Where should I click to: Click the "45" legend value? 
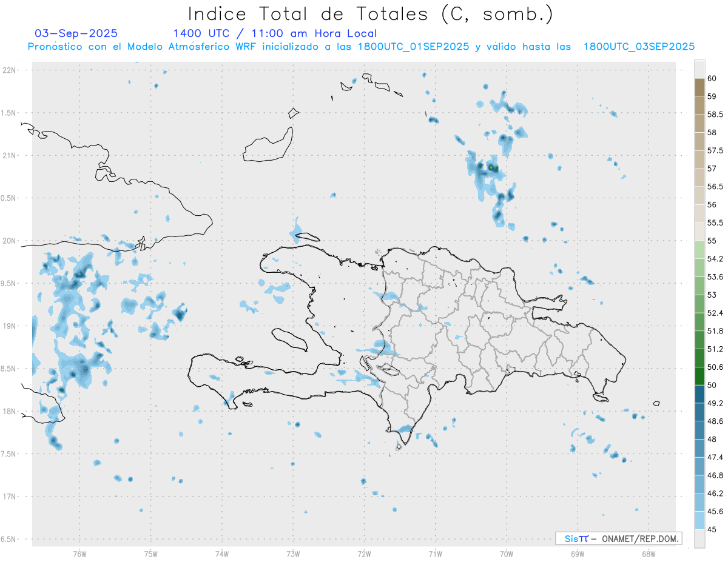712,530
